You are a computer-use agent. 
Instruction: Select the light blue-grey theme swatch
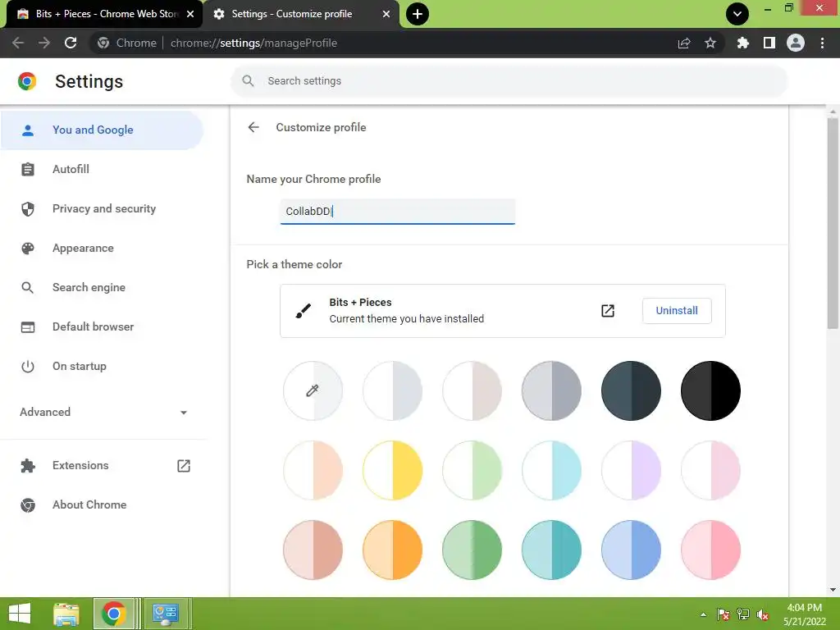coord(393,390)
